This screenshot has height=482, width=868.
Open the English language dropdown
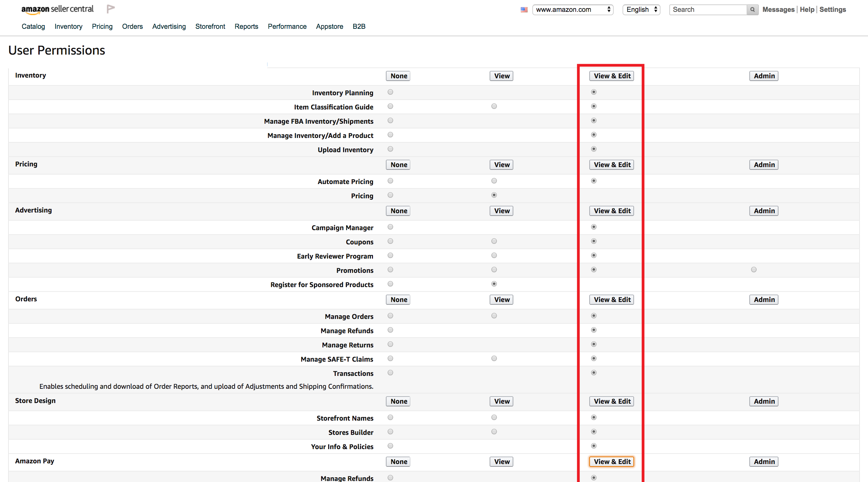642,9
